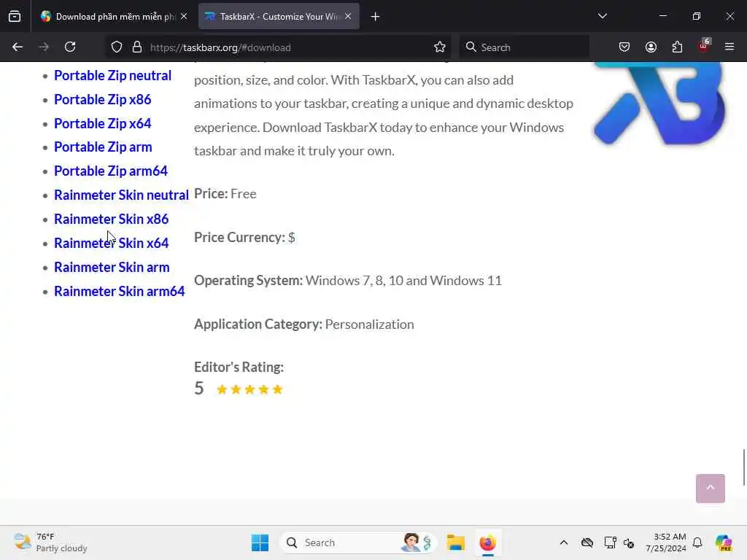Open the Copilot preview icon
This screenshot has height=560, width=747.
[723, 542]
